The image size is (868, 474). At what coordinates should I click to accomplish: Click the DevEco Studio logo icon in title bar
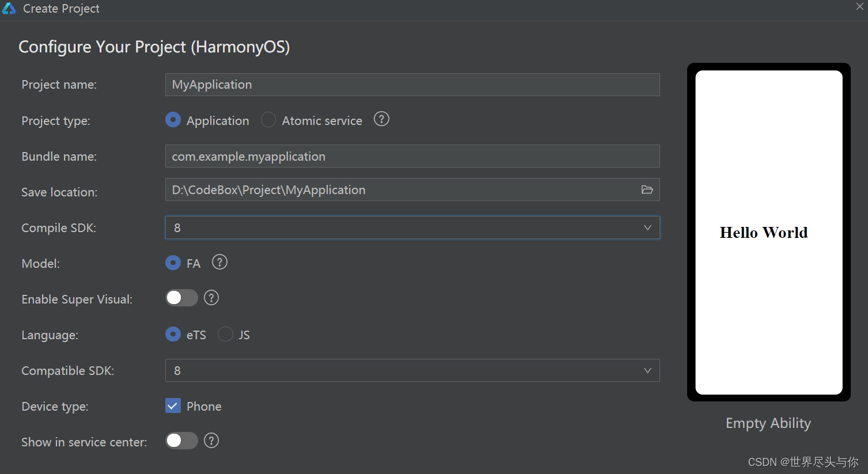point(9,8)
